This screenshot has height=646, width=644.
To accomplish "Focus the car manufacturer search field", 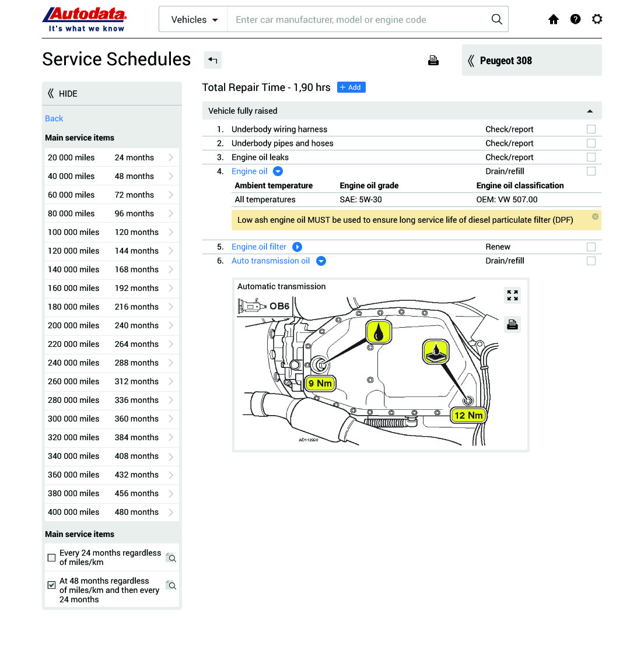I will (359, 19).
